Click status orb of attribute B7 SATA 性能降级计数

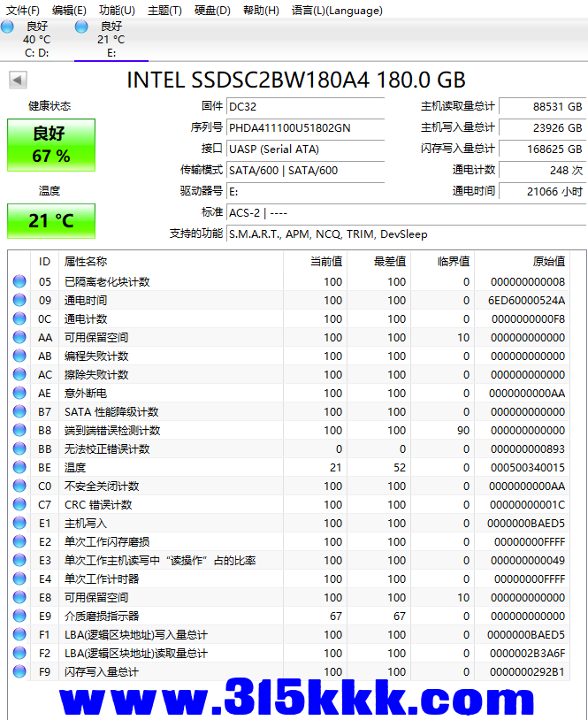(x=19, y=412)
